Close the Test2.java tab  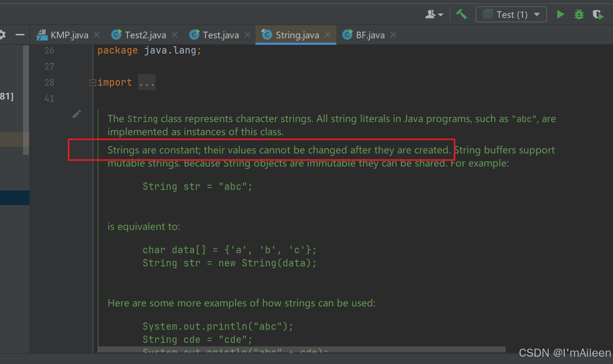(175, 35)
